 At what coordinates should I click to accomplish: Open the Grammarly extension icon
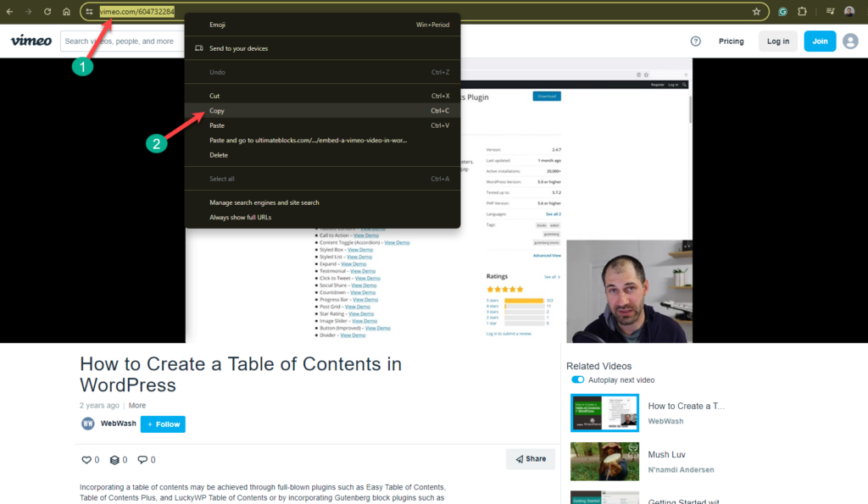(782, 11)
